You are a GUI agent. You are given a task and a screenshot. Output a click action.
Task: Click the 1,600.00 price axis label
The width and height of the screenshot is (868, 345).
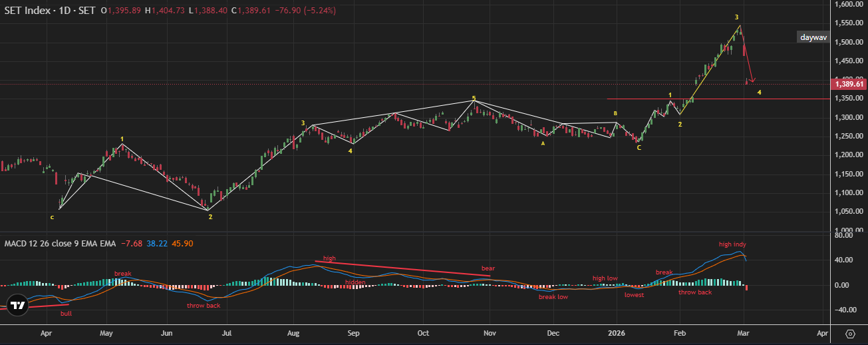coord(849,5)
